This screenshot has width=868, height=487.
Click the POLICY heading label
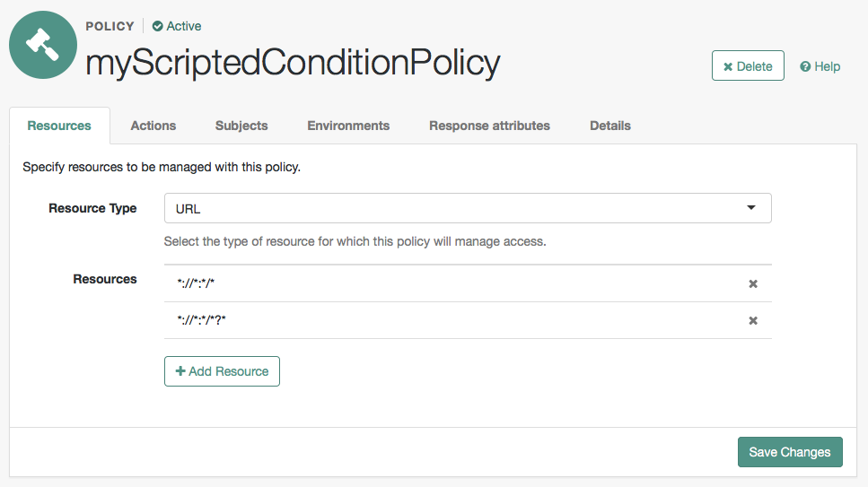[110, 26]
